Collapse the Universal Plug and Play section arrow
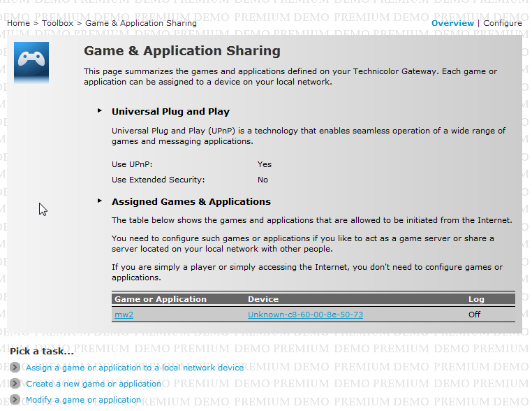Viewport: 532px width, 411px height. click(99, 110)
